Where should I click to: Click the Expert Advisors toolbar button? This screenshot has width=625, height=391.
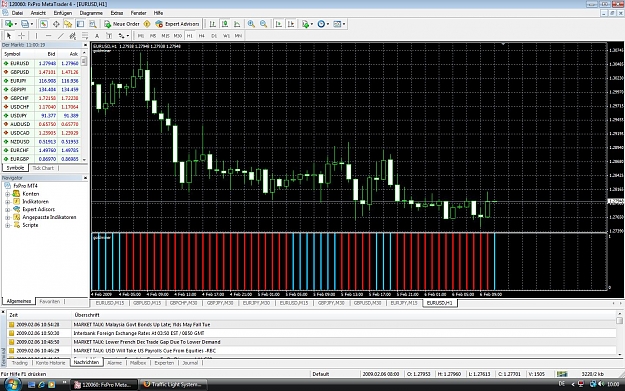pyautogui.click(x=178, y=24)
